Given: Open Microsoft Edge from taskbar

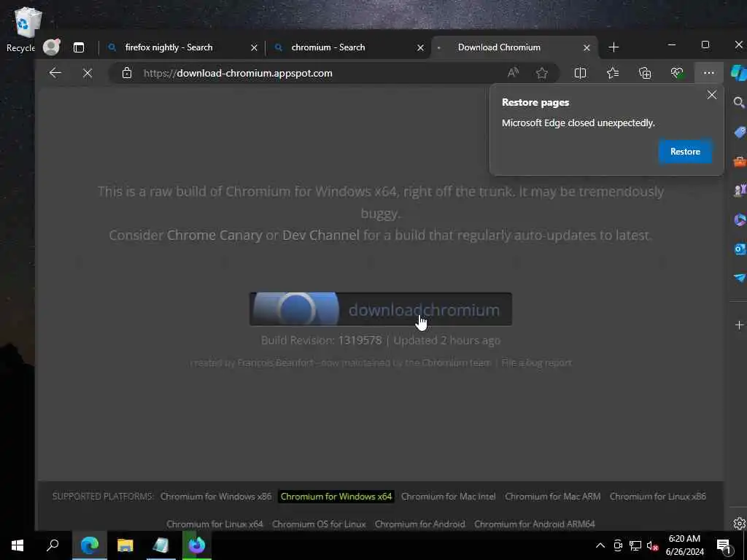Looking at the screenshot, I should click(x=90, y=545).
